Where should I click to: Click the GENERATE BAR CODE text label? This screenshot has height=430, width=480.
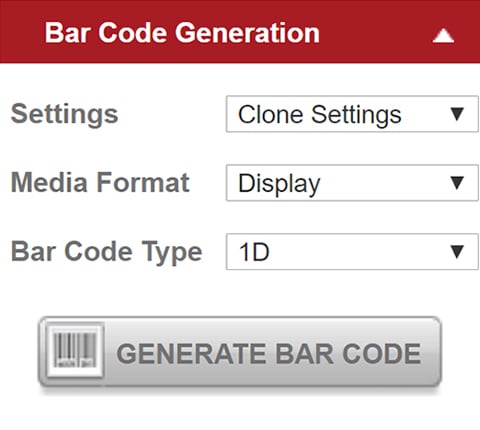[x=269, y=353]
